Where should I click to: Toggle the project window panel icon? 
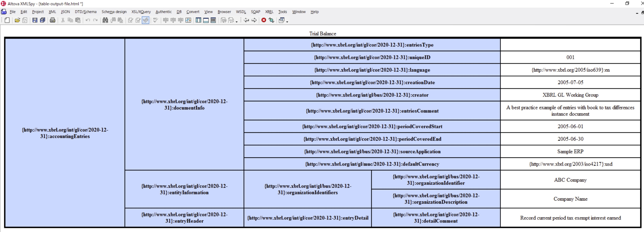click(198, 20)
